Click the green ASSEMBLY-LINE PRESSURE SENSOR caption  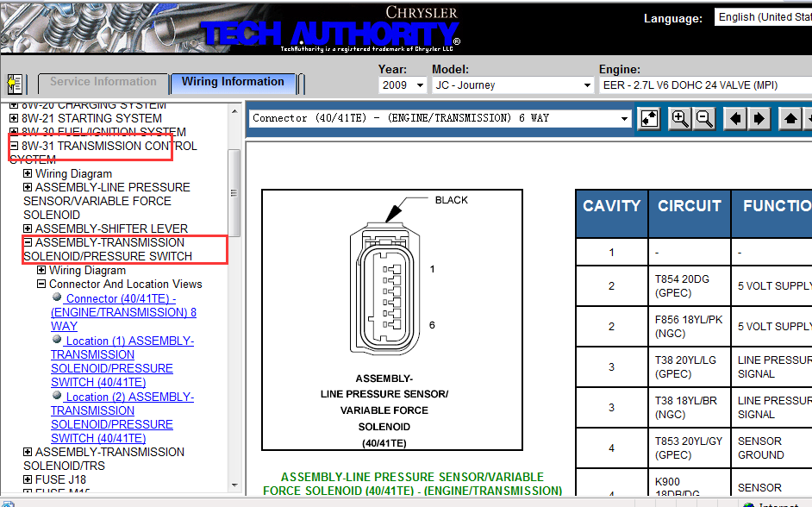[412, 484]
